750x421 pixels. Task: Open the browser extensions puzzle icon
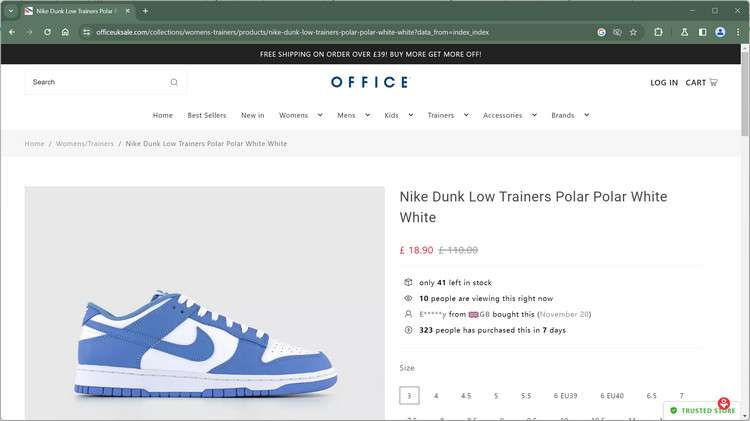(659, 32)
